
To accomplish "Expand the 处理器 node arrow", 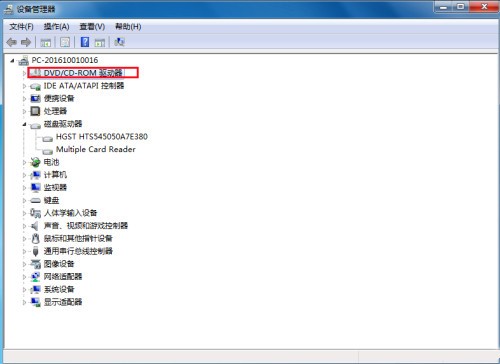I will click(24, 111).
